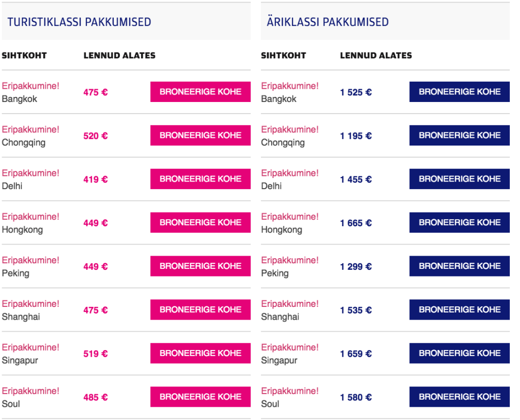520x420 pixels.
Task: Reserve the business class Shanghai flight
Action: (x=460, y=310)
